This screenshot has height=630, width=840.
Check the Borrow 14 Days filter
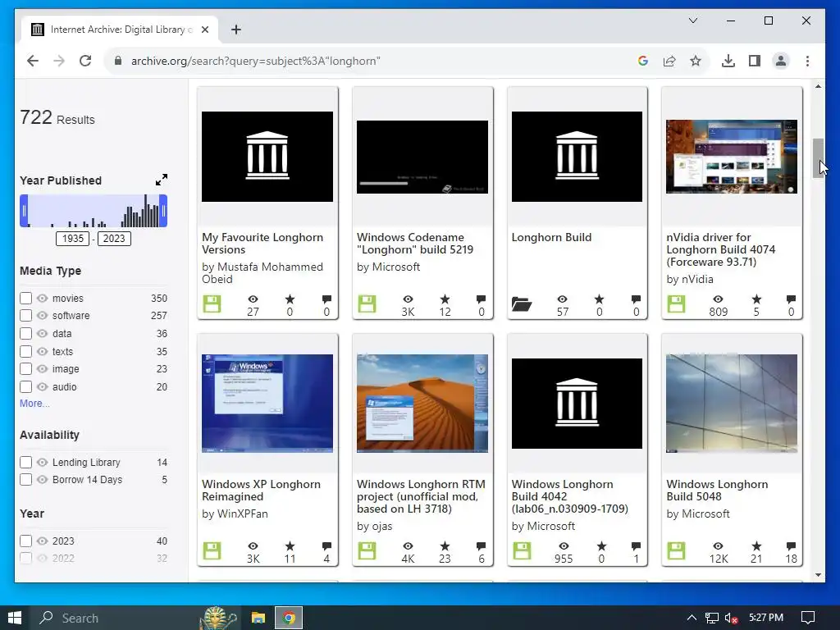click(x=25, y=479)
